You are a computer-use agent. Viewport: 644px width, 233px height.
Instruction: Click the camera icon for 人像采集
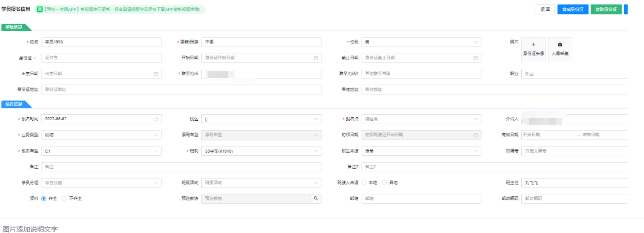(x=560, y=45)
